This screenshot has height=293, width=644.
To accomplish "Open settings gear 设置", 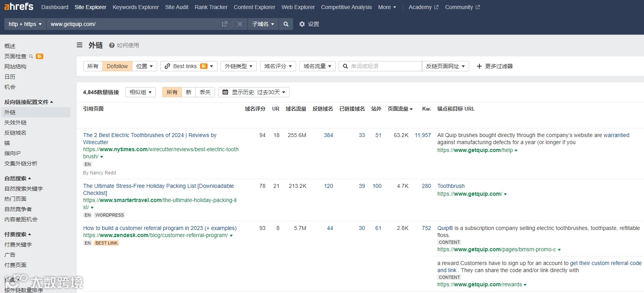I will pyautogui.click(x=309, y=24).
